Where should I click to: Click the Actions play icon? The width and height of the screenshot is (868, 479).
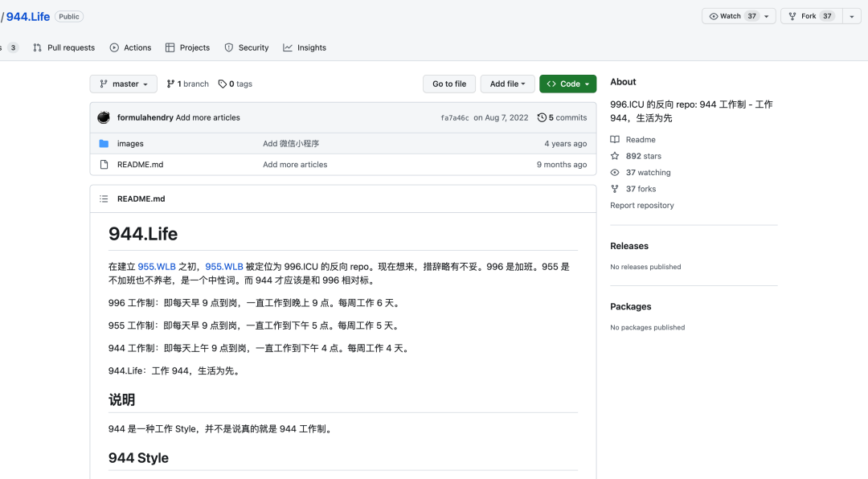114,47
